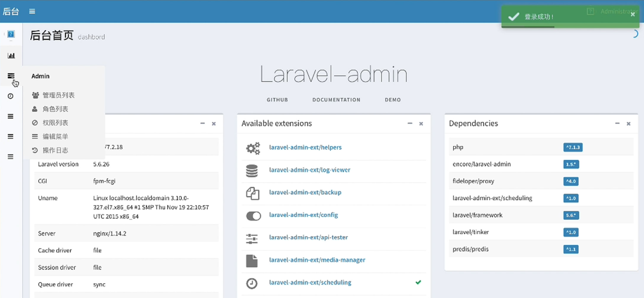Screen dimensions: 644x298
Task: Click the laravel/framework 5.6.* badge
Action: [x=571, y=215]
